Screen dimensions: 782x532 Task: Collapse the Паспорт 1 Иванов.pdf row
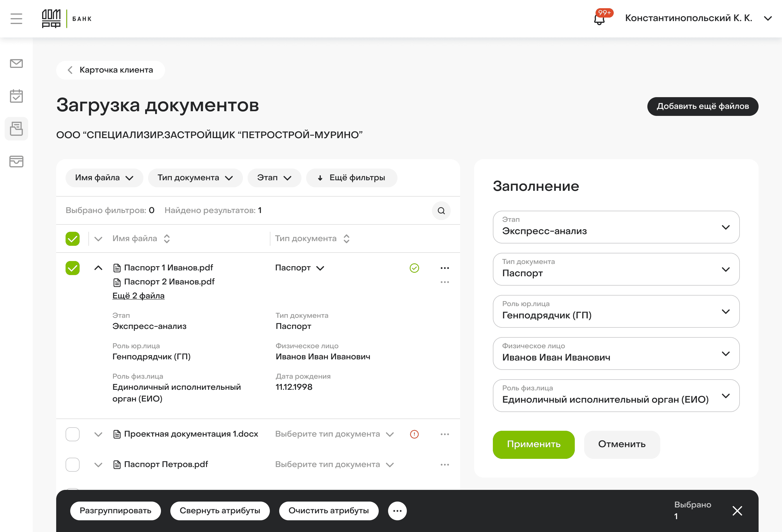pos(98,268)
